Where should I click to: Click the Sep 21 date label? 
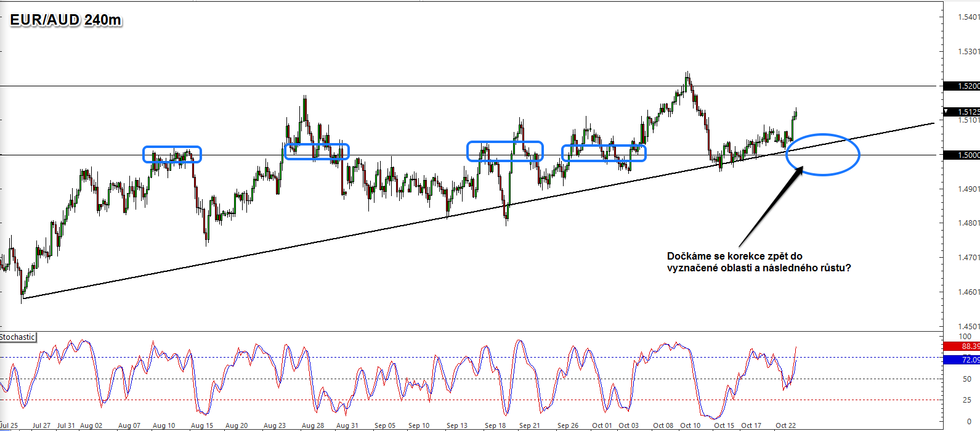click(x=530, y=425)
